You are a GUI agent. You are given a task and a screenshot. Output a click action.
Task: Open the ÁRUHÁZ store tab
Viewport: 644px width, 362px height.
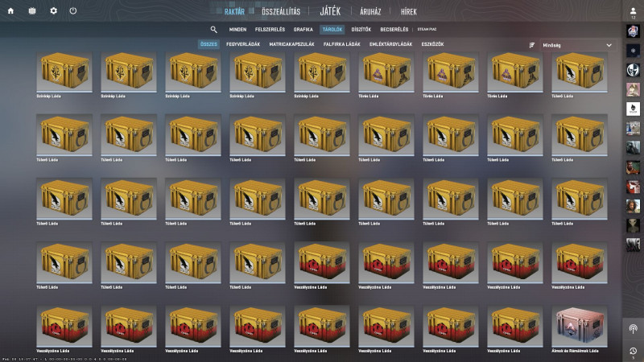point(370,11)
